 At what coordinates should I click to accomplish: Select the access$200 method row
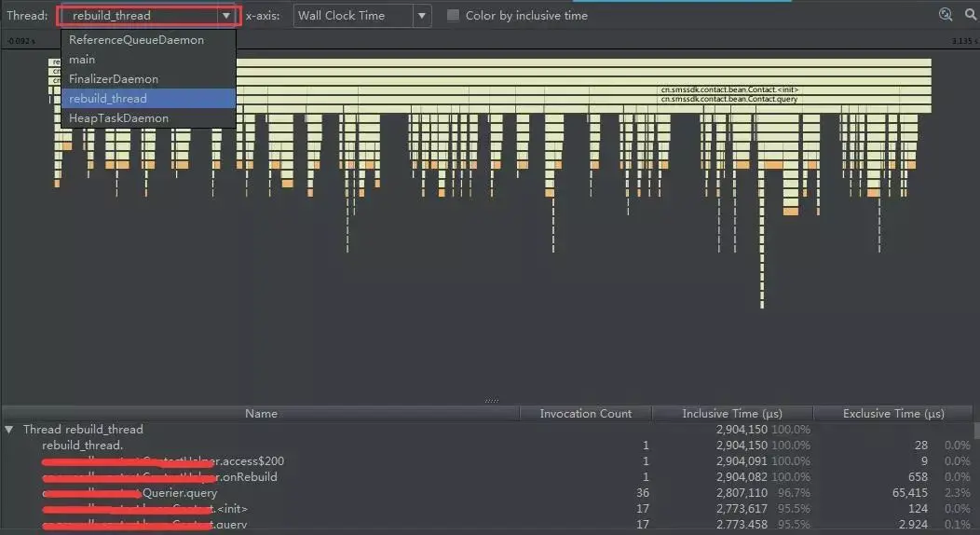pos(487,461)
